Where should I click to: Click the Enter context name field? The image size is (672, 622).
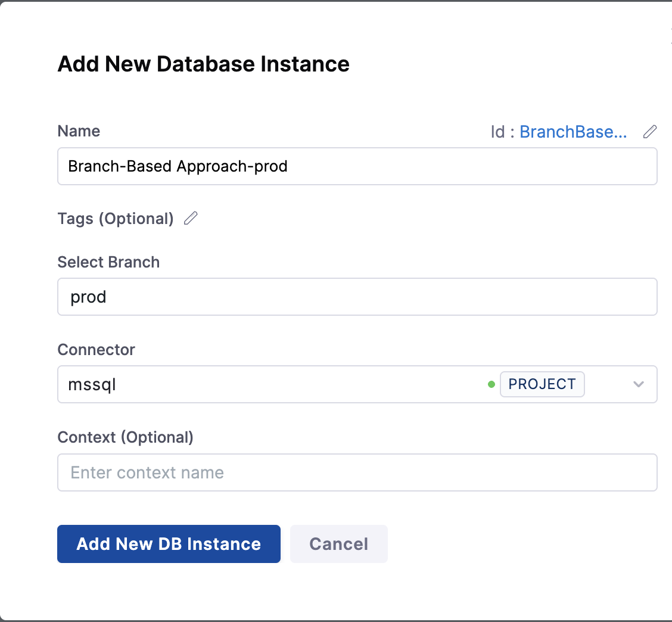357,472
